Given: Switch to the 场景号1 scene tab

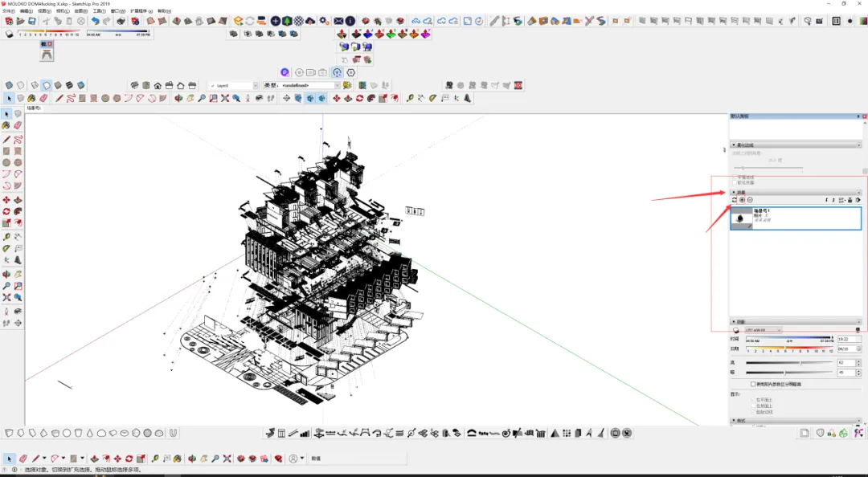Looking at the screenshot, I should coord(34,108).
